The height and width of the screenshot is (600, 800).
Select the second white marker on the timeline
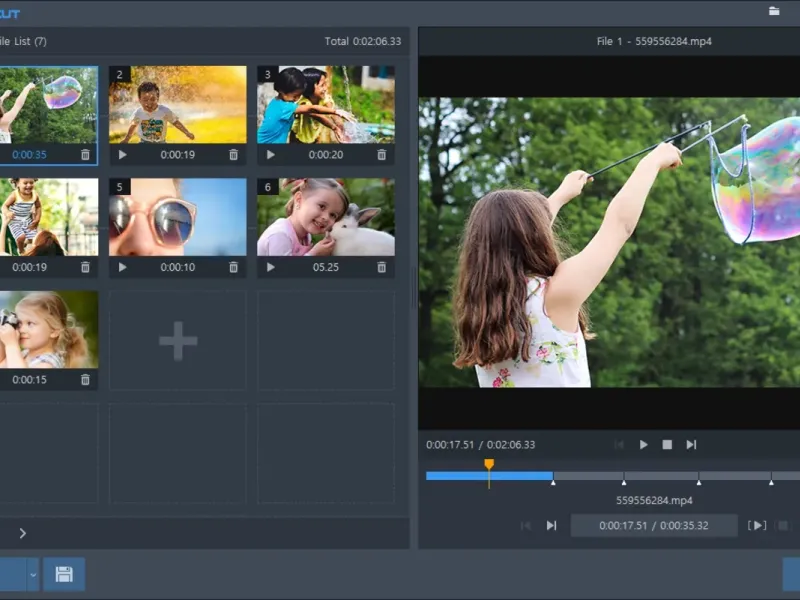coord(623,482)
